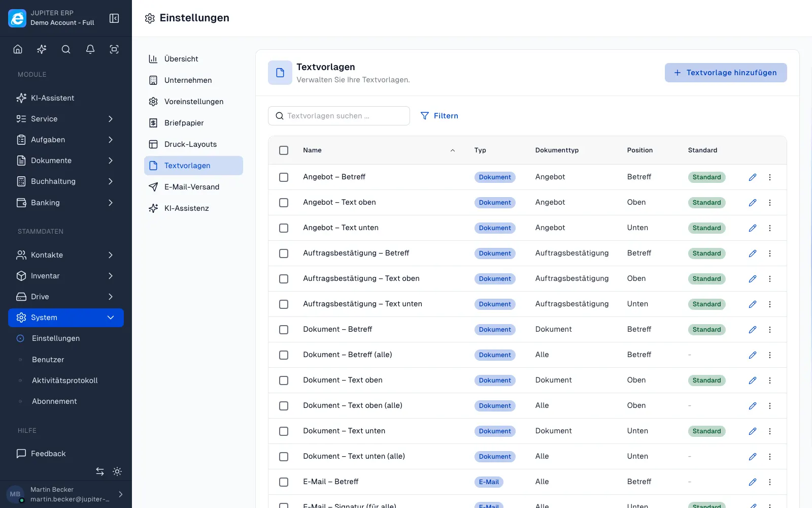Edit Dokument – Text unten with pencil icon
The height and width of the screenshot is (508, 812).
tap(753, 431)
